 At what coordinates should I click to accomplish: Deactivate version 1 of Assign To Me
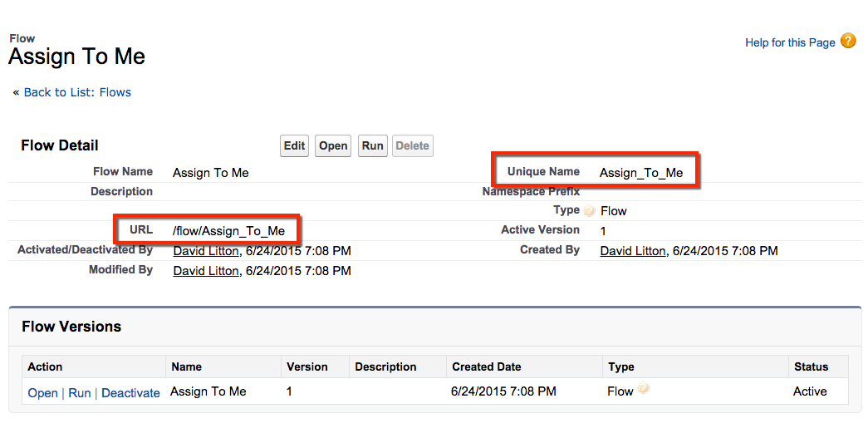pos(130,393)
